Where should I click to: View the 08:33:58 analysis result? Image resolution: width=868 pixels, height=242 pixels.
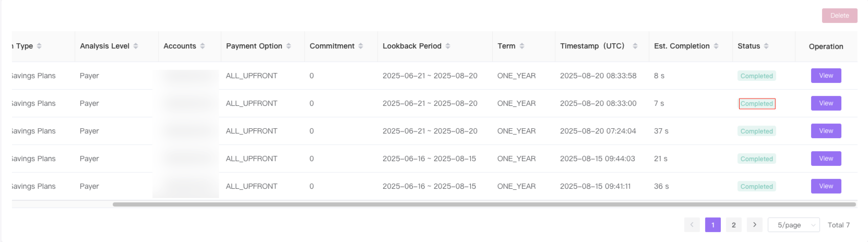click(826, 76)
